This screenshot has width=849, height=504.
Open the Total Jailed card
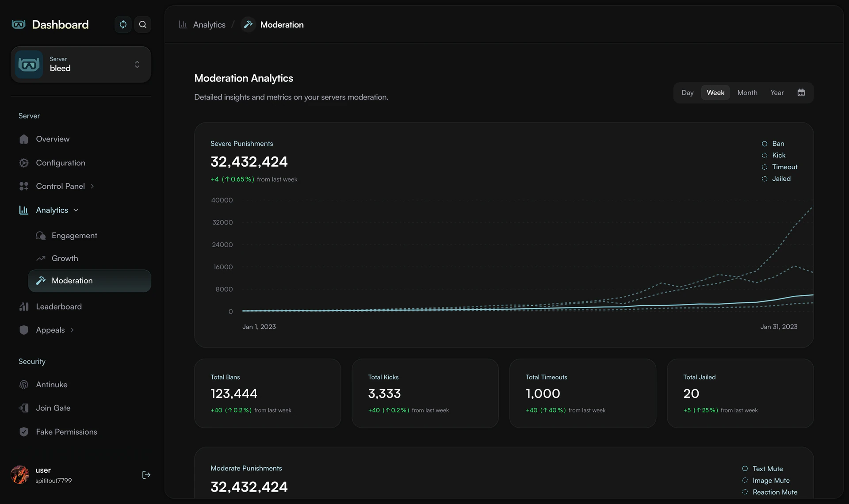tap(740, 393)
